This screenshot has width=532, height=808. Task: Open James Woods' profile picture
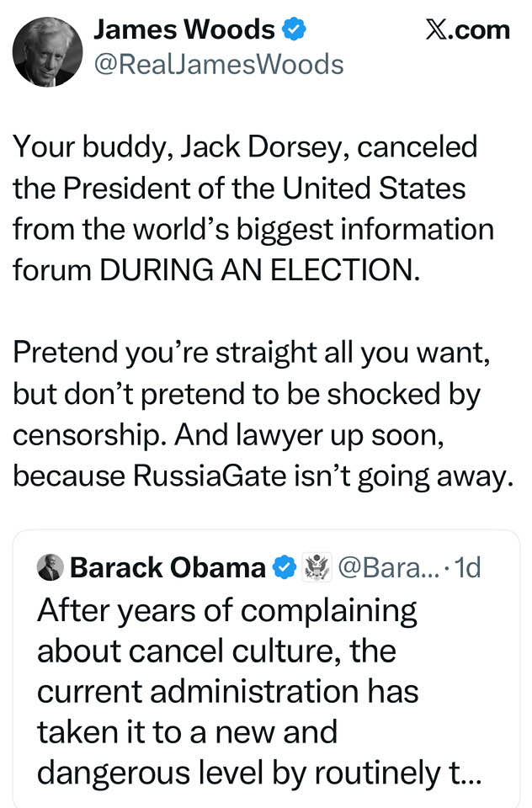coord(48,51)
